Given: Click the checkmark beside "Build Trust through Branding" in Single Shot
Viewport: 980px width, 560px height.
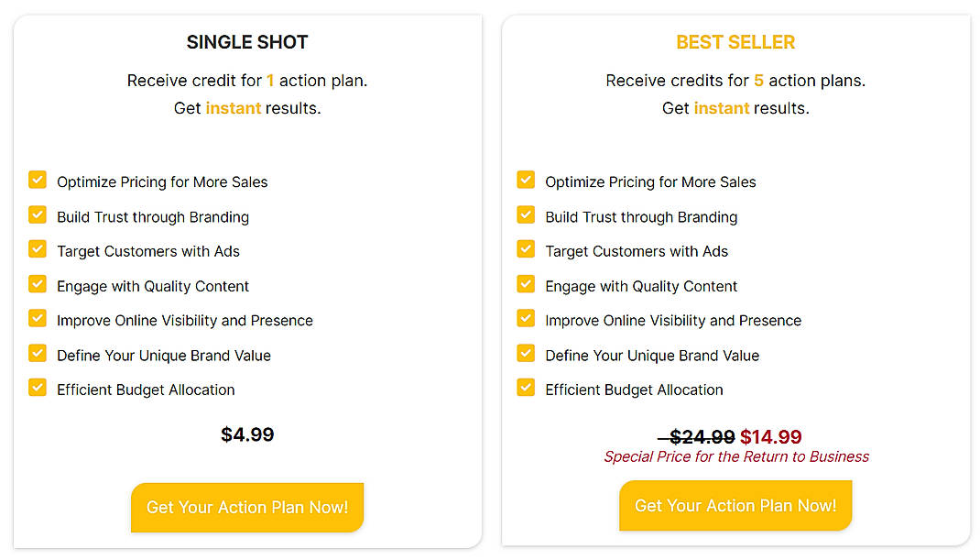Looking at the screenshot, I should (38, 214).
